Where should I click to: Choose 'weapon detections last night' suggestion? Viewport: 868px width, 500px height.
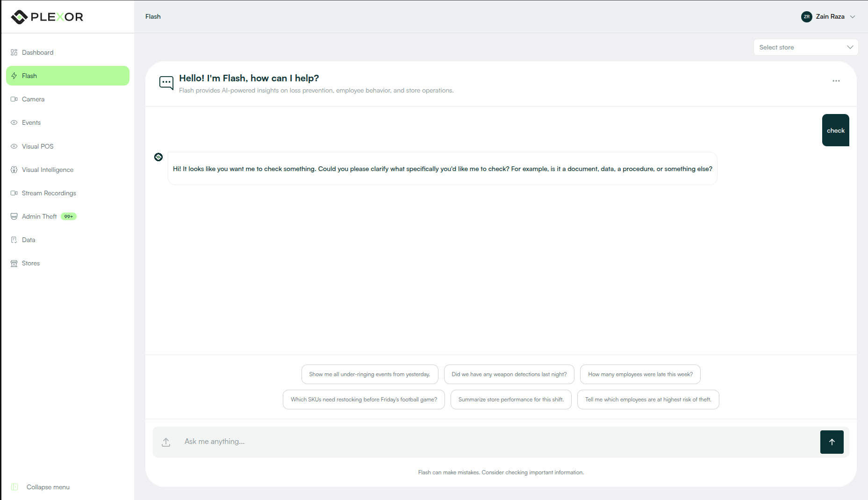click(509, 374)
